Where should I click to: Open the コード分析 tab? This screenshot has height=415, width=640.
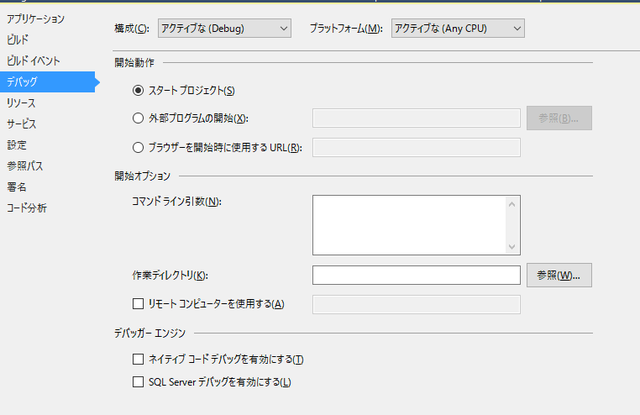coord(27,208)
